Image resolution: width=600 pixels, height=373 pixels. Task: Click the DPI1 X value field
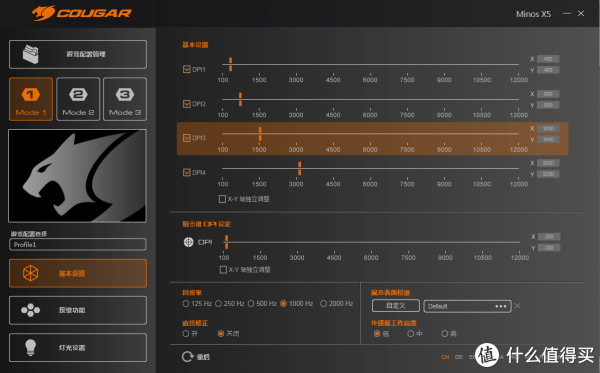tap(548, 59)
